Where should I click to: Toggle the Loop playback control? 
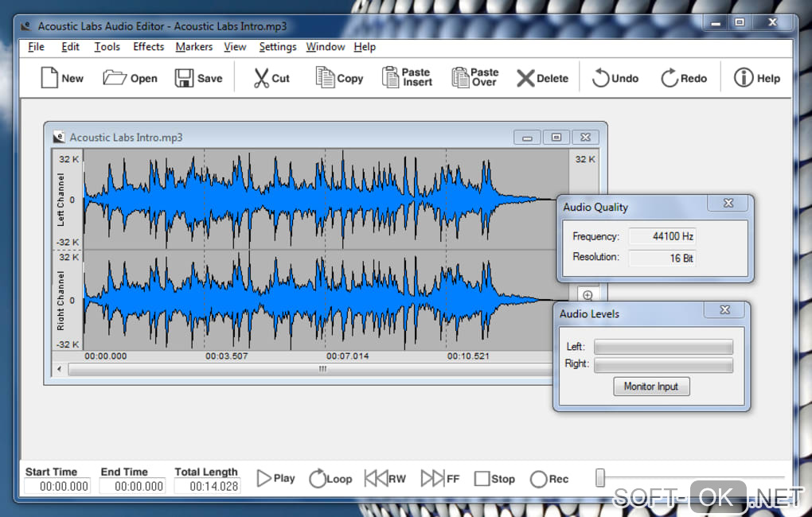click(318, 478)
